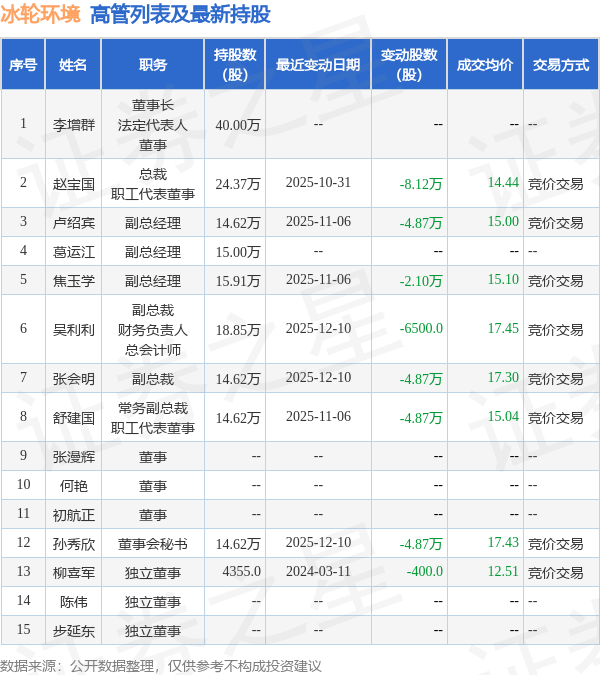Click 陈伟's position 独立董事

point(153,602)
